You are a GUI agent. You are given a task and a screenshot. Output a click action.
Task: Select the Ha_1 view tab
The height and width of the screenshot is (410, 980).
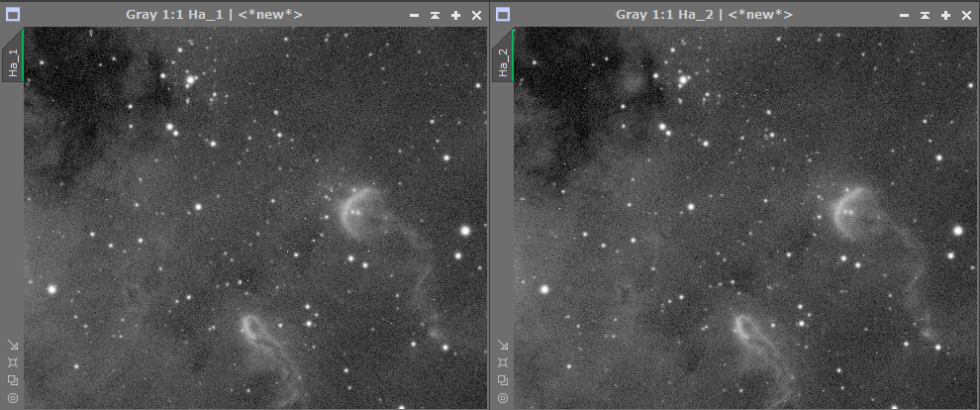[14, 56]
